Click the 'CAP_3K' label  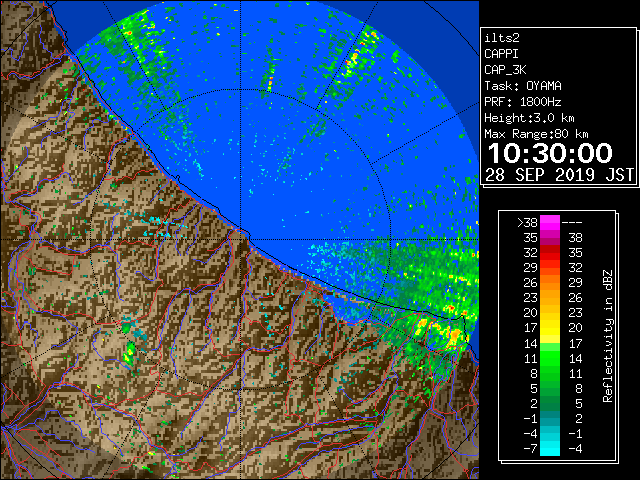(x=505, y=70)
